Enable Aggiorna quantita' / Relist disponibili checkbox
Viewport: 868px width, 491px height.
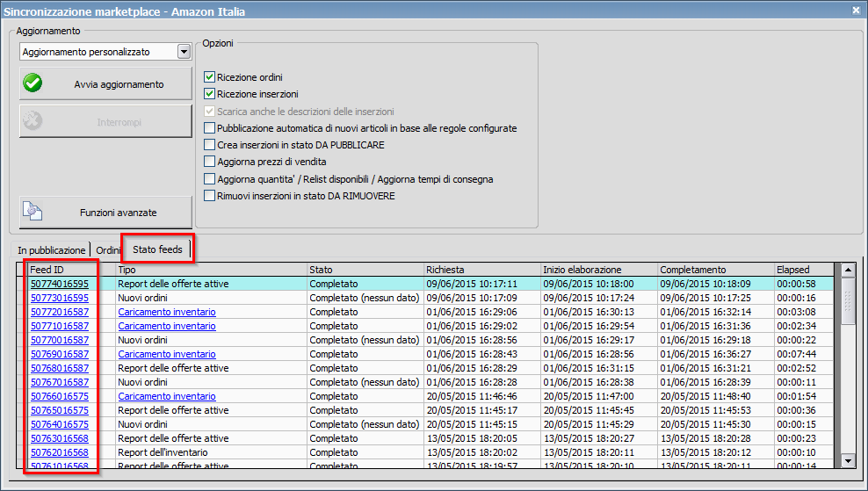(x=209, y=179)
